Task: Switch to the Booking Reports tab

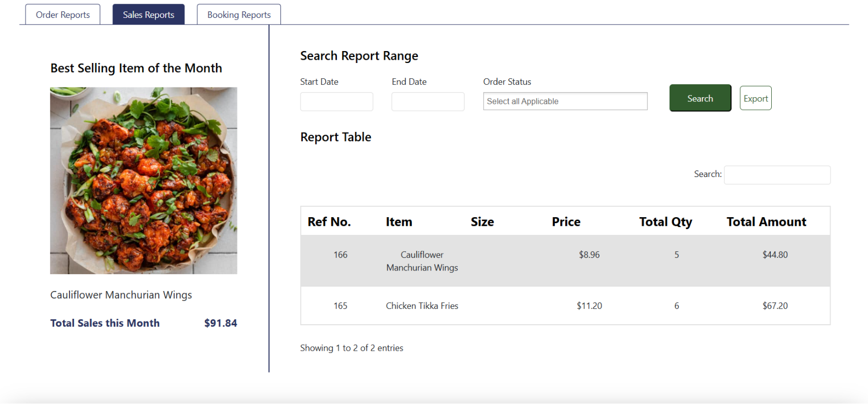Action: pyautogui.click(x=239, y=15)
